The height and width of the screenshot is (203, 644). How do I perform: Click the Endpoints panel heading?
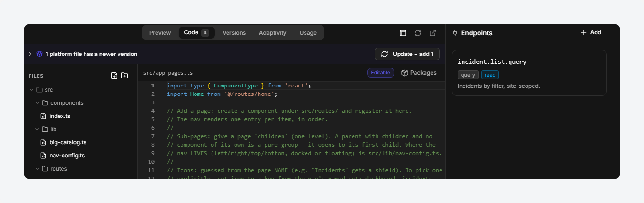pyautogui.click(x=477, y=33)
